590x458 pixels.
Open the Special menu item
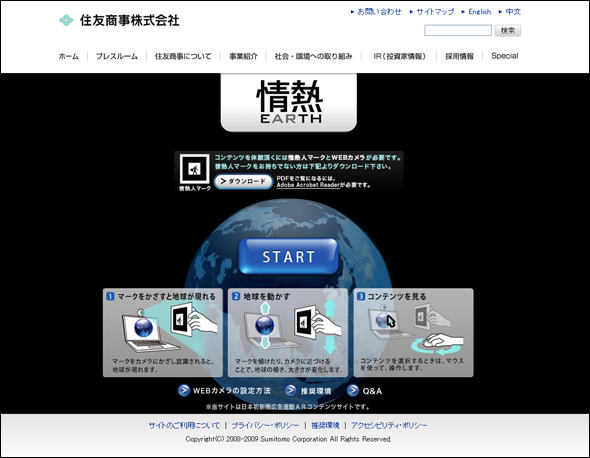[505, 56]
